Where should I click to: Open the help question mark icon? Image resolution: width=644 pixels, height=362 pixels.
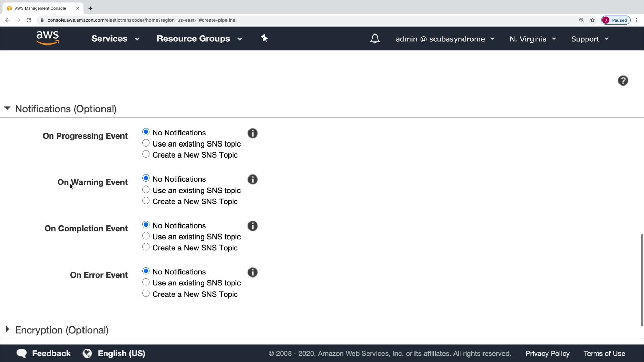623,81
